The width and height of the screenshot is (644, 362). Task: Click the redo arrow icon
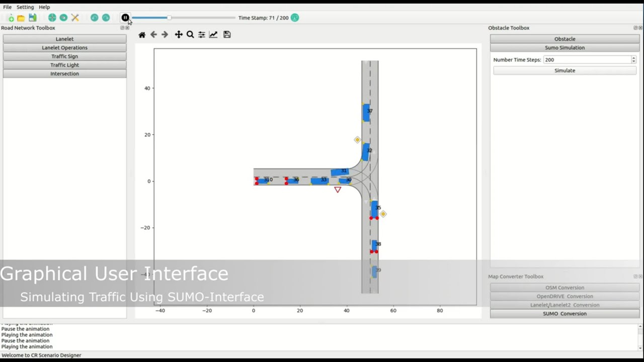tap(106, 18)
